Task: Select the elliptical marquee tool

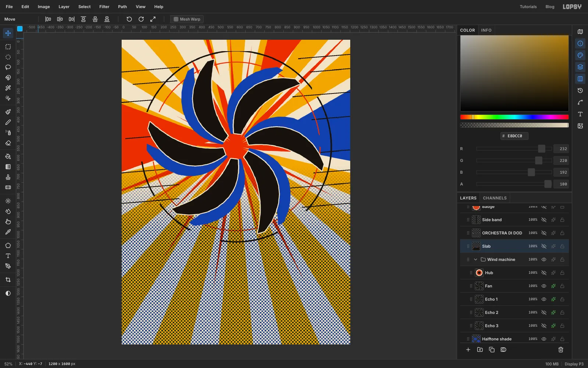Action: pos(8,57)
